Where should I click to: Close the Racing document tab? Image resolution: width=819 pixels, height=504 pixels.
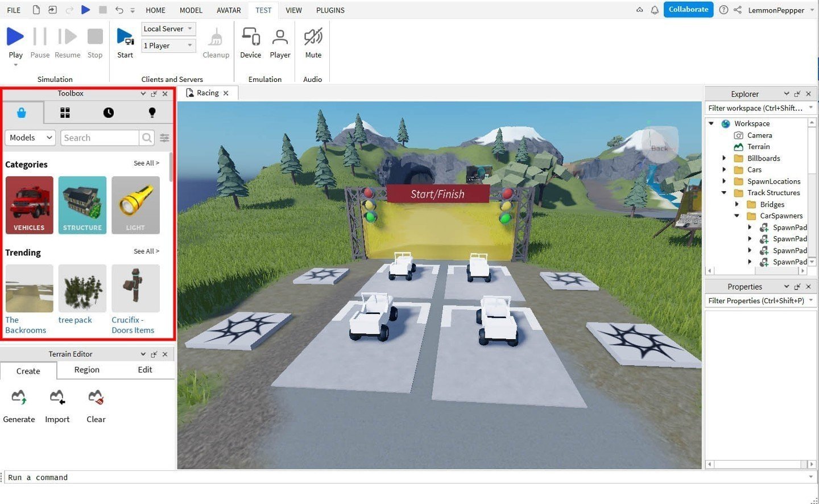(x=226, y=93)
